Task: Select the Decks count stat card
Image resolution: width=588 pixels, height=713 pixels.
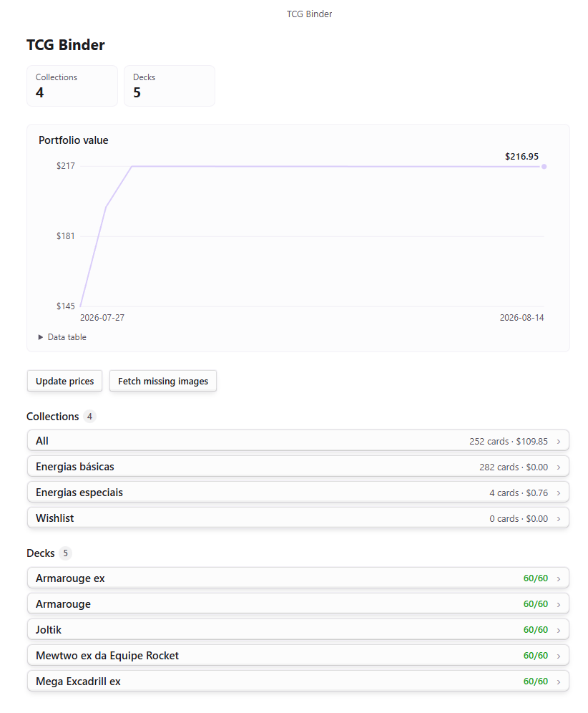Action: (170, 86)
